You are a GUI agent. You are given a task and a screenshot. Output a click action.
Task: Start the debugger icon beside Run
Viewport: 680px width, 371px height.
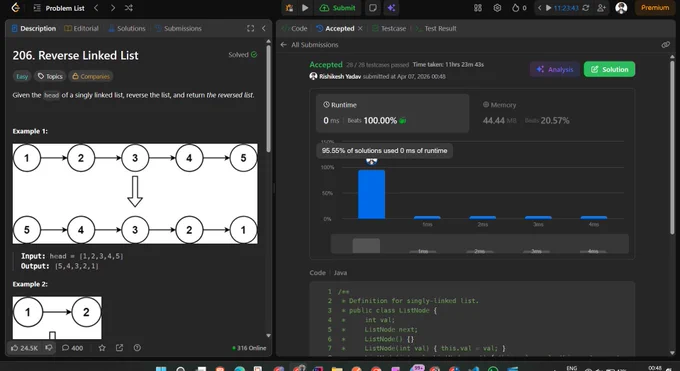[x=289, y=8]
